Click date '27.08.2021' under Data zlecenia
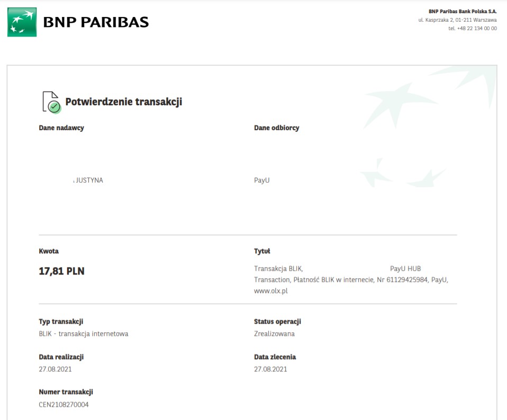The image size is (507, 420). (270, 369)
